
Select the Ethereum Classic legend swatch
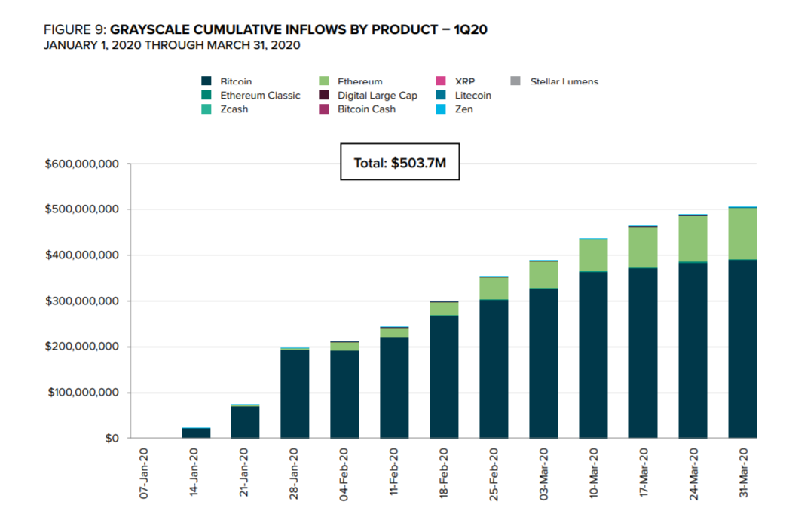click(206, 96)
